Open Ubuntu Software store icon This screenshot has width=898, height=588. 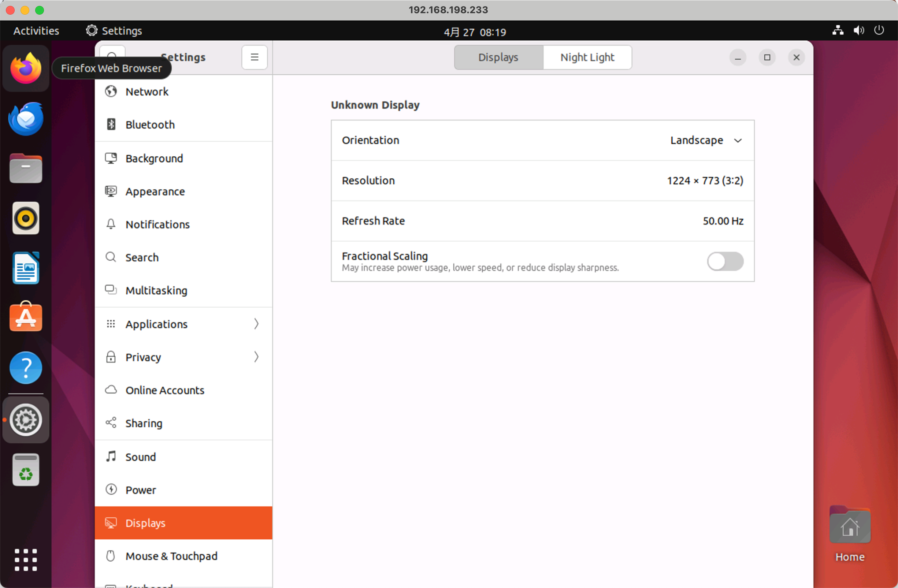click(x=26, y=317)
